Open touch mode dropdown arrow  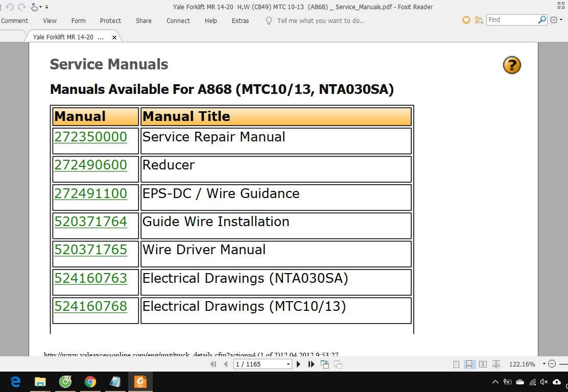[40, 7]
